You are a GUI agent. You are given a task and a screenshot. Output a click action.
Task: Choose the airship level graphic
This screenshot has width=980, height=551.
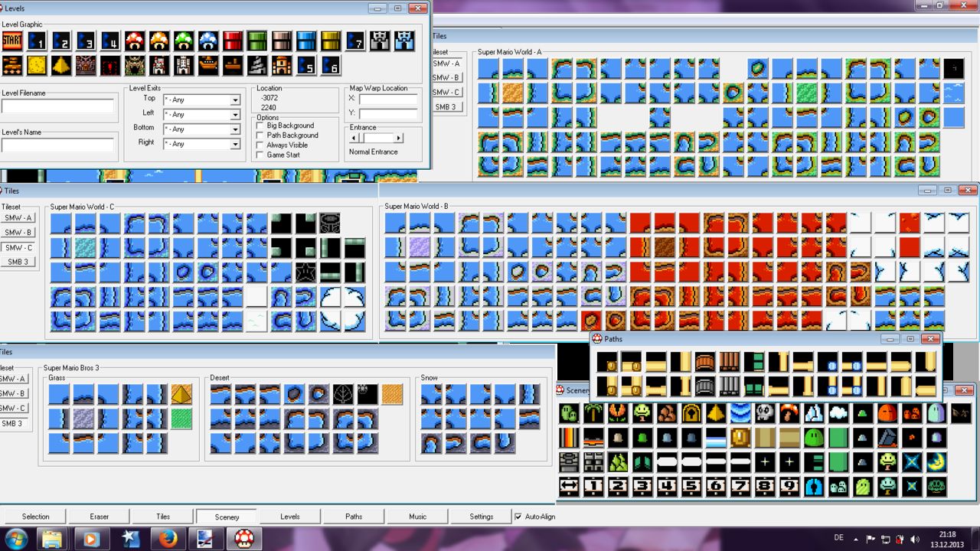point(208,66)
